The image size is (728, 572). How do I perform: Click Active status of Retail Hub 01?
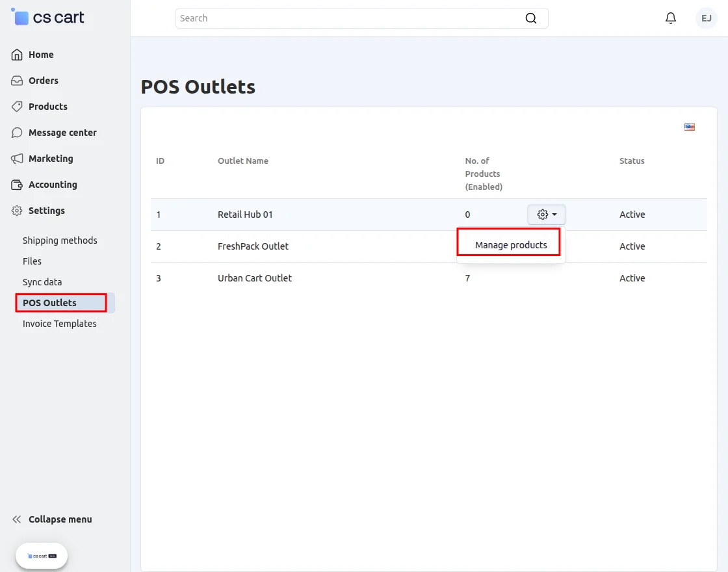632,214
